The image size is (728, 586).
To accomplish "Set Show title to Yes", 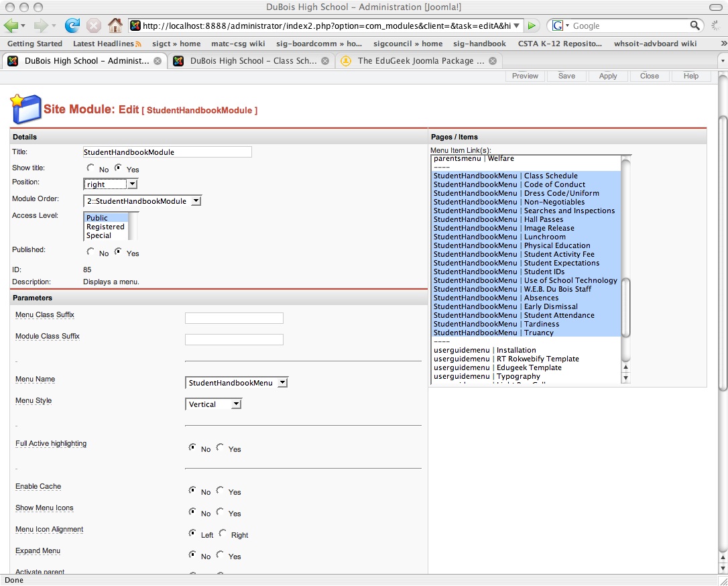I will pos(118,168).
